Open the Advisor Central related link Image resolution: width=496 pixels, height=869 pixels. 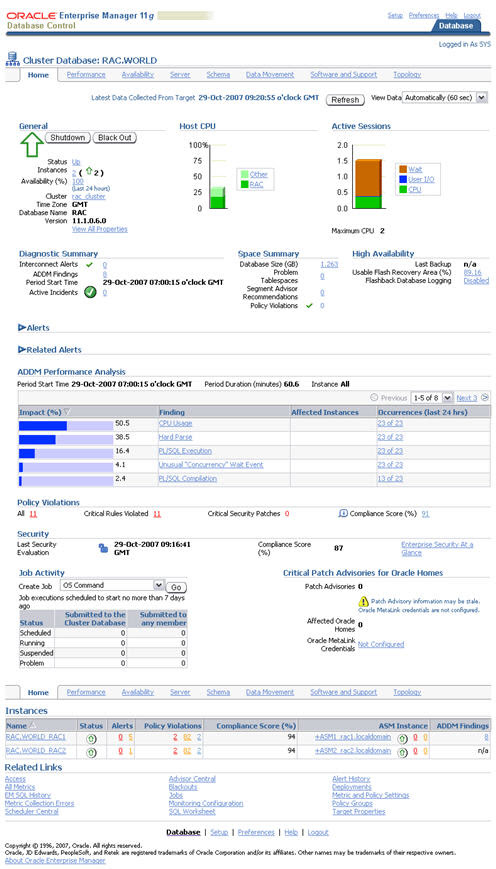point(192,779)
